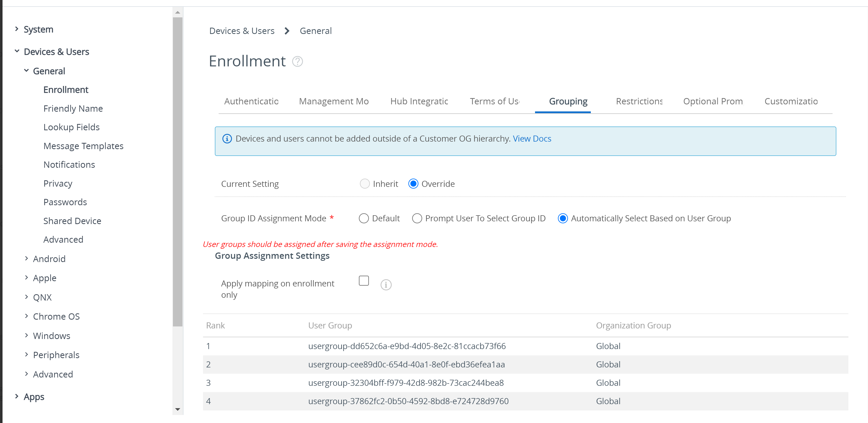Enable Apply mapping on enrollment only checkbox
The image size is (868, 423).
[x=364, y=281]
